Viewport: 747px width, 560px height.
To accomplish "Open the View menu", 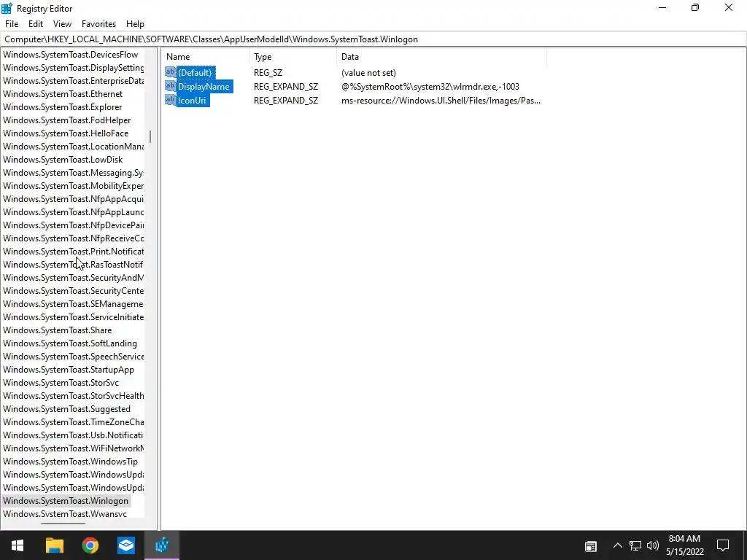I will click(x=63, y=24).
